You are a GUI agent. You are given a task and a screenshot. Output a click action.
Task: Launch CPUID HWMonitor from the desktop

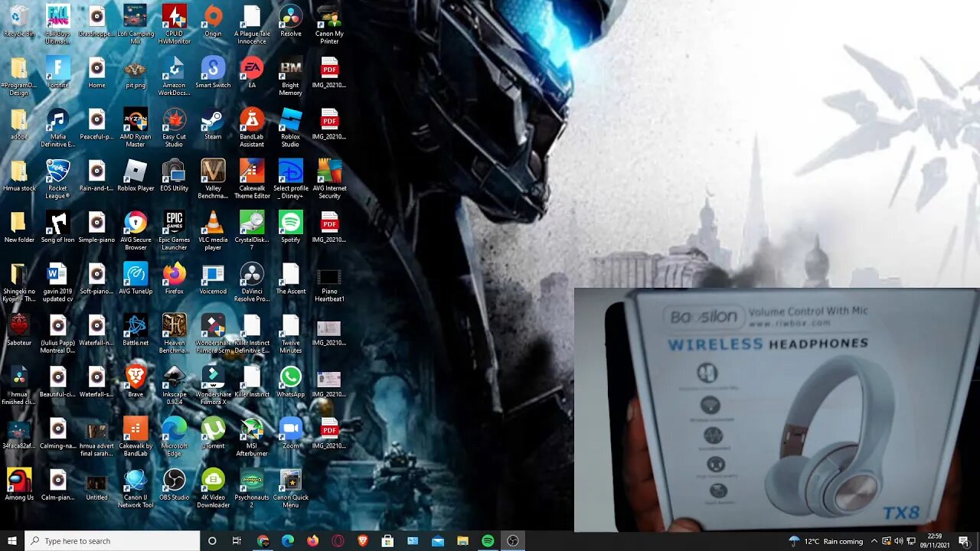(174, 24)
